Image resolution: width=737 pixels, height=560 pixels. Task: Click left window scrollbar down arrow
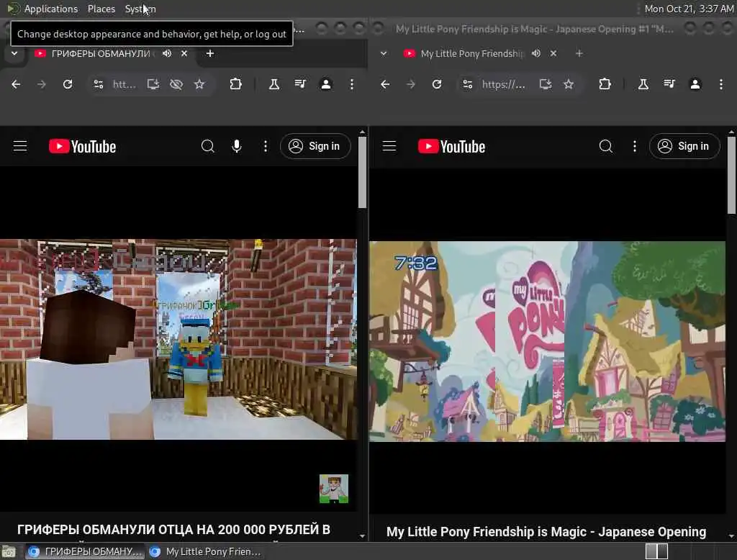(x=362, y=536)
